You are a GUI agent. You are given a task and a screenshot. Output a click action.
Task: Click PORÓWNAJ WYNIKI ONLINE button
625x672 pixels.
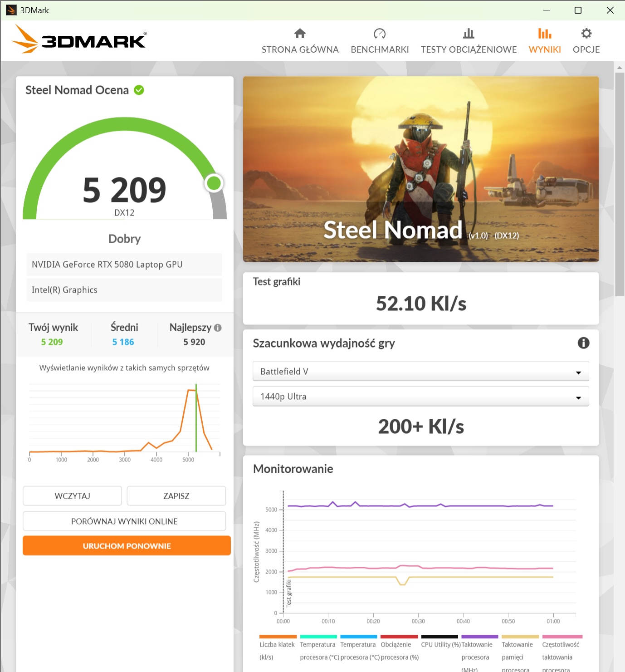[124, 521]
